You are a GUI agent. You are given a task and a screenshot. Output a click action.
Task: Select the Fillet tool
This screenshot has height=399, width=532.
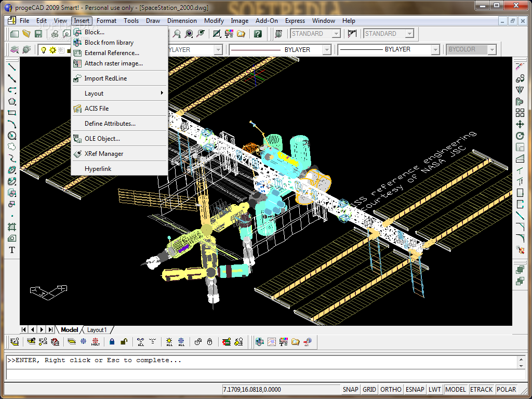click(x=520, y=238)
